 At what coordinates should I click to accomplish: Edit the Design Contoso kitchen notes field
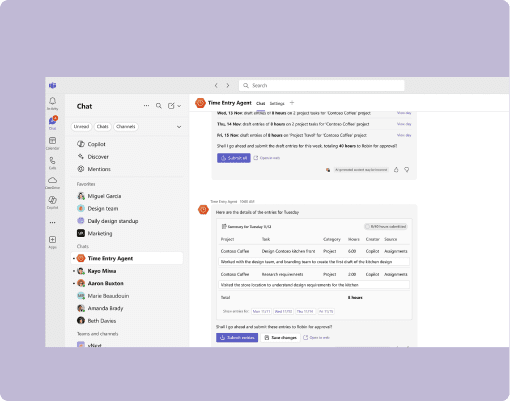[314, 262]
